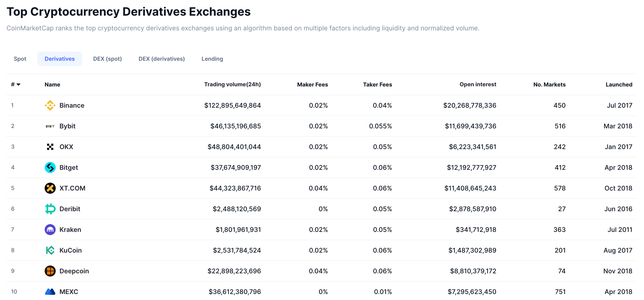
Task: Toggle rank sort arrow next to #
Action: point(18,84)
